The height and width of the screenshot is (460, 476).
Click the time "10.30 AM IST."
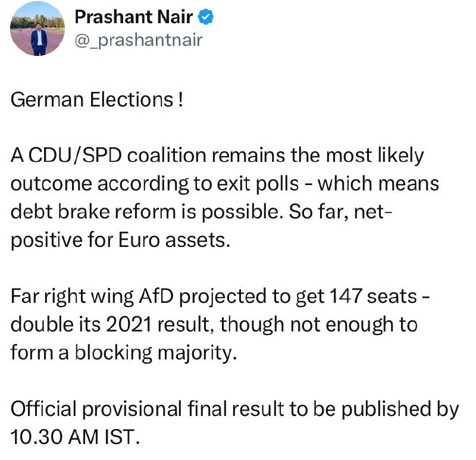click(x=76, y=437)
